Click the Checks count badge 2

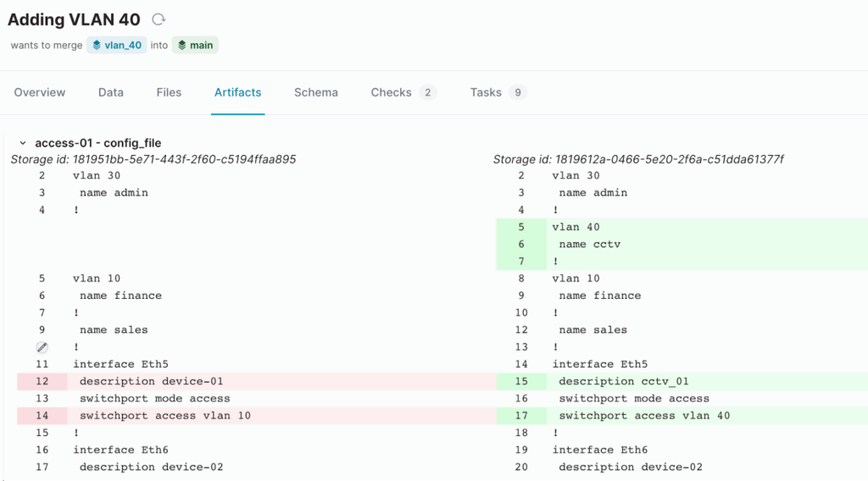point(427,92)
